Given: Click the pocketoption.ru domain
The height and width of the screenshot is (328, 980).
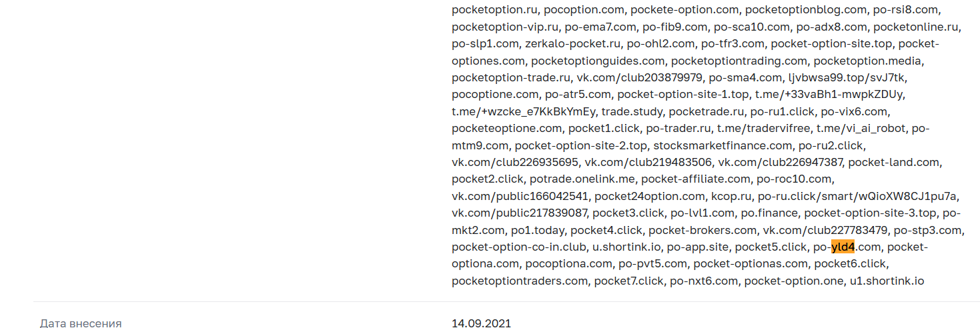Looking at the screenshot, I should coord(496,10).
